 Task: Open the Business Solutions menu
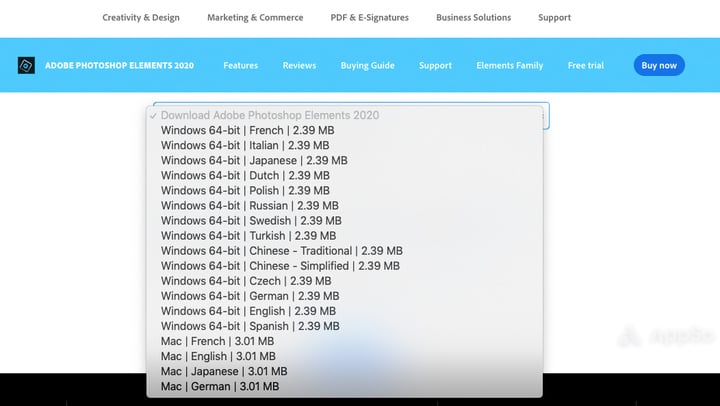click(473, 17)
